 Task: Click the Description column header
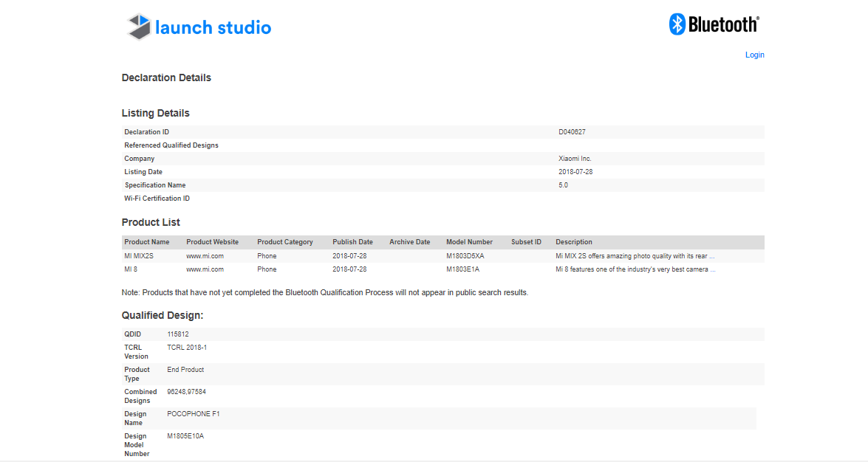click(574, 242)
